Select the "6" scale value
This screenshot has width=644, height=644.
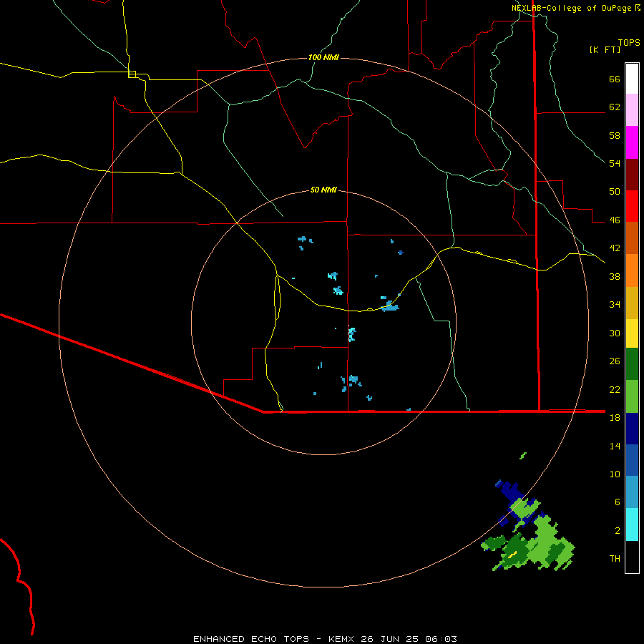click(x=617, y=502)
